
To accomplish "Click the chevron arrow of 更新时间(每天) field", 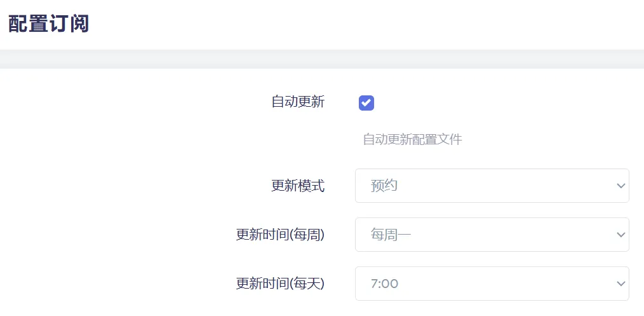I will [x=621, y=284].
